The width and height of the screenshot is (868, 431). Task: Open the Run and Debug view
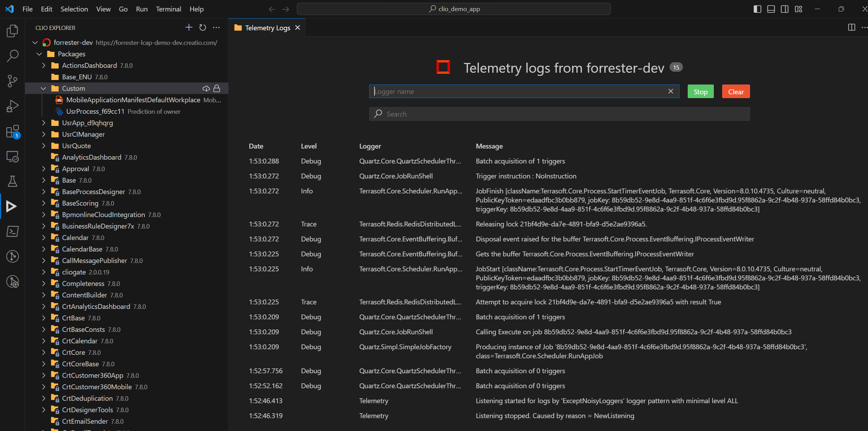(13, 106)
